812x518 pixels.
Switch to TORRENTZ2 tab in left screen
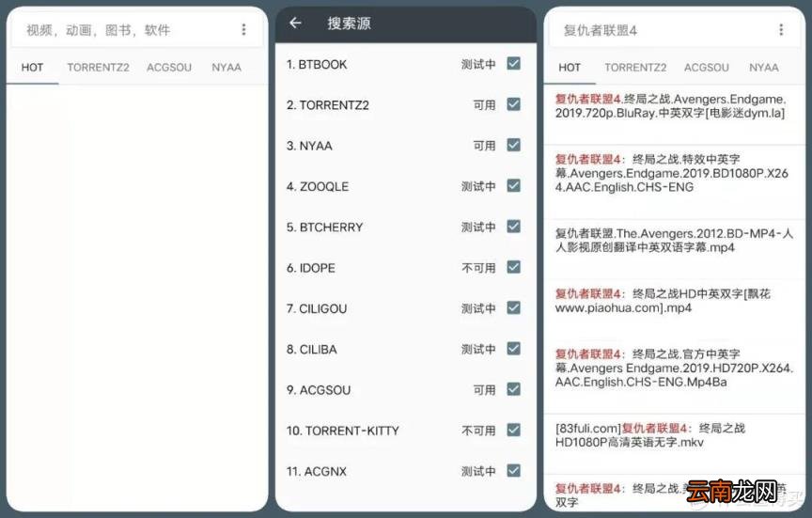point(98,68)
